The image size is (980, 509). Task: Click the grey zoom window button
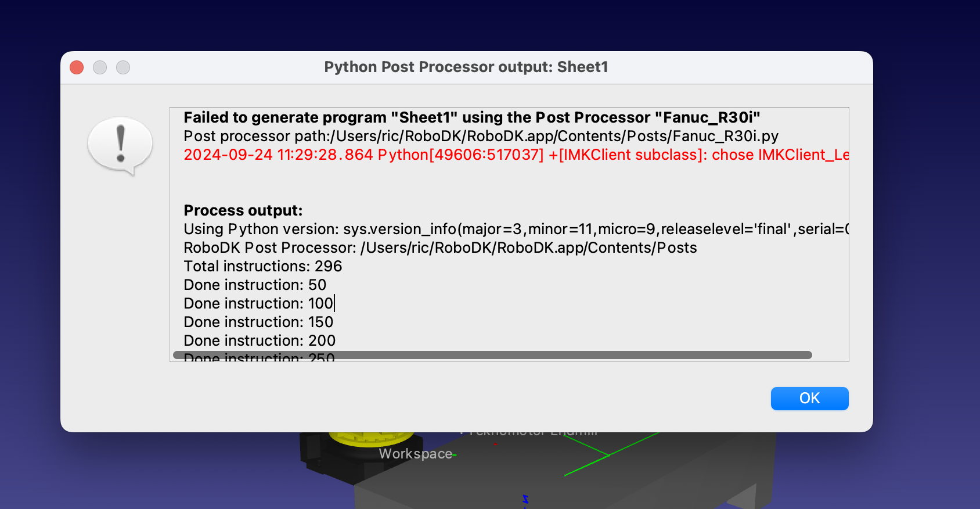[123, 67]
